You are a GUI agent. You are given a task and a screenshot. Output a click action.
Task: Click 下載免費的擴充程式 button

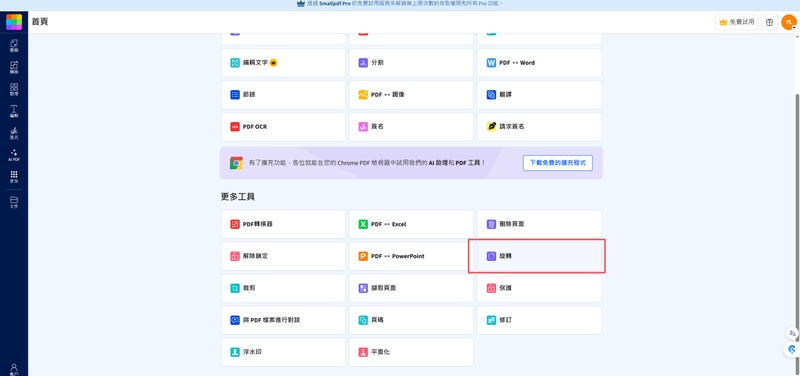point(558,163)
